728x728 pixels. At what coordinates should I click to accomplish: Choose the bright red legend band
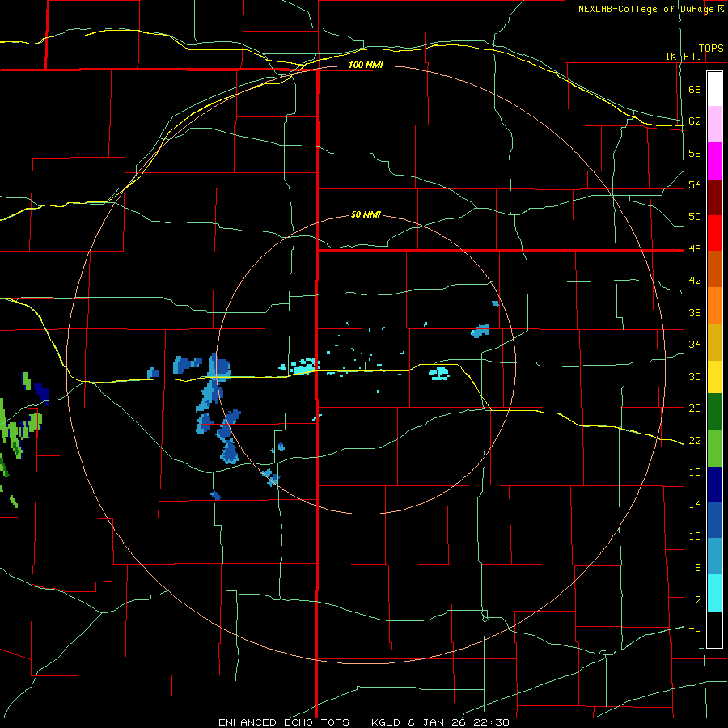point(714,233)
